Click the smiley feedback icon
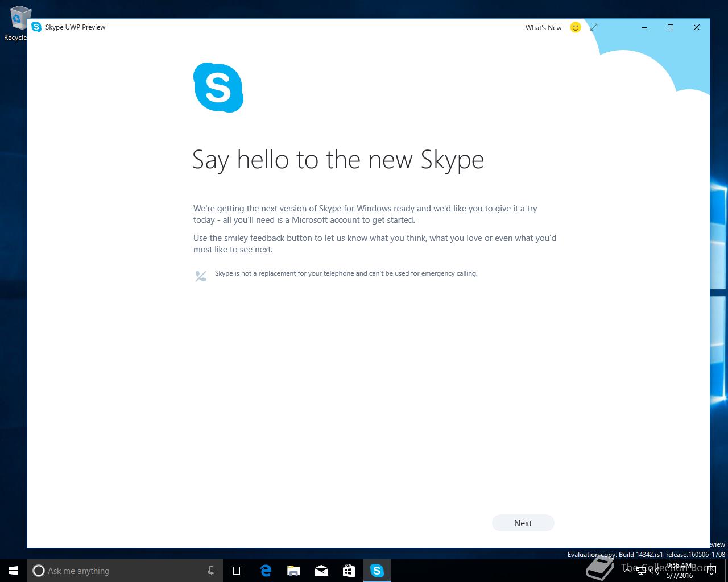Screen dimensions: 728x582 point(576,27)
